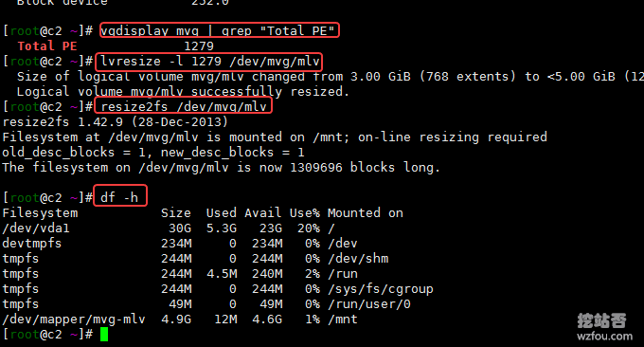Click the Use% column header
Screen dimensions: 644x347
click(x=304, y=213)
